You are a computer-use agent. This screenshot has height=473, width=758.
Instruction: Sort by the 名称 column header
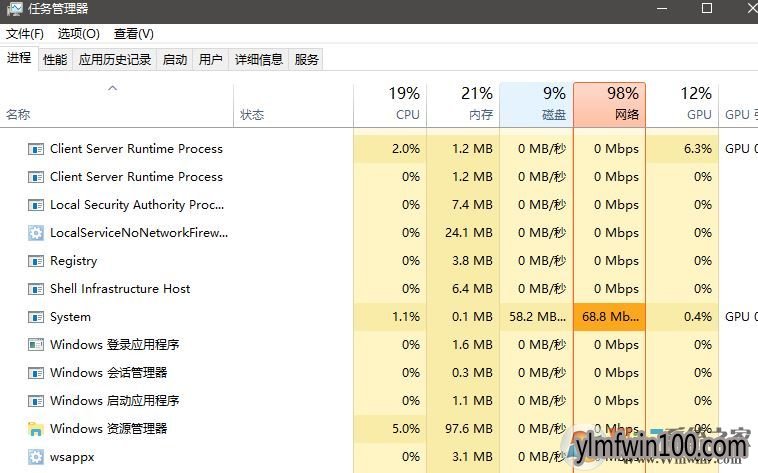(117, 106)
